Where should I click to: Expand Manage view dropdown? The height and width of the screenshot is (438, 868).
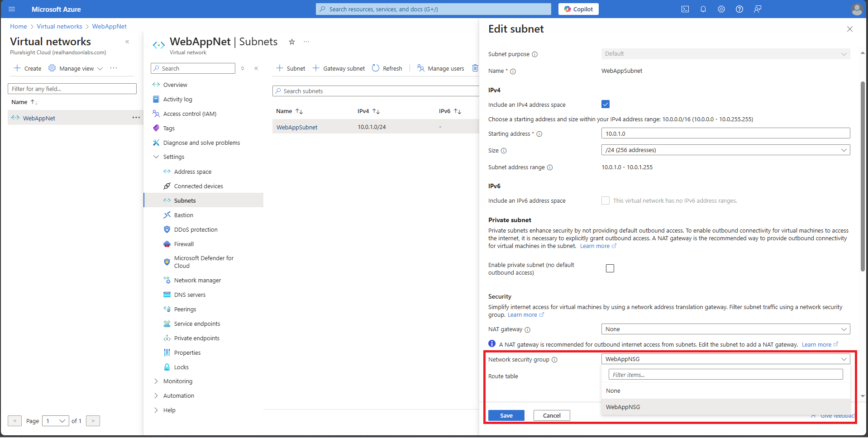coord(76,68)
